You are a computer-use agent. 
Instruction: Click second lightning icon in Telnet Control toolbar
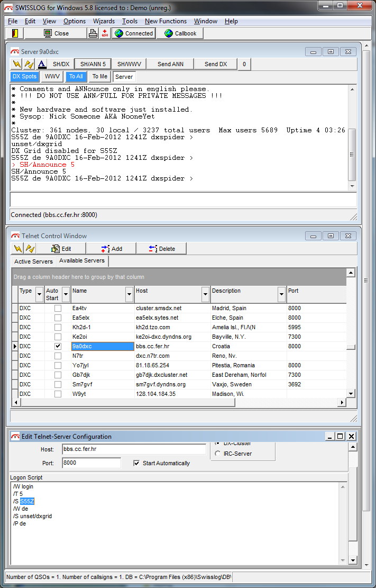point(30,249)
